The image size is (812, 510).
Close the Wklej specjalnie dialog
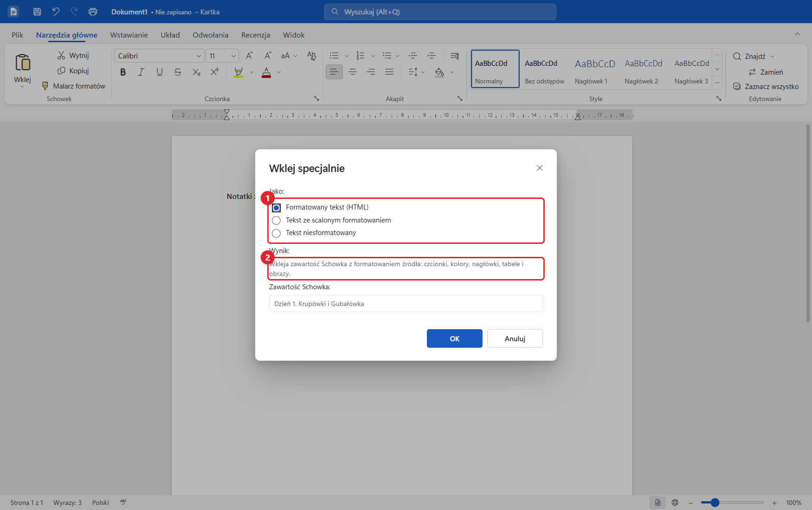pyautogui.click(x=540, y=168)
